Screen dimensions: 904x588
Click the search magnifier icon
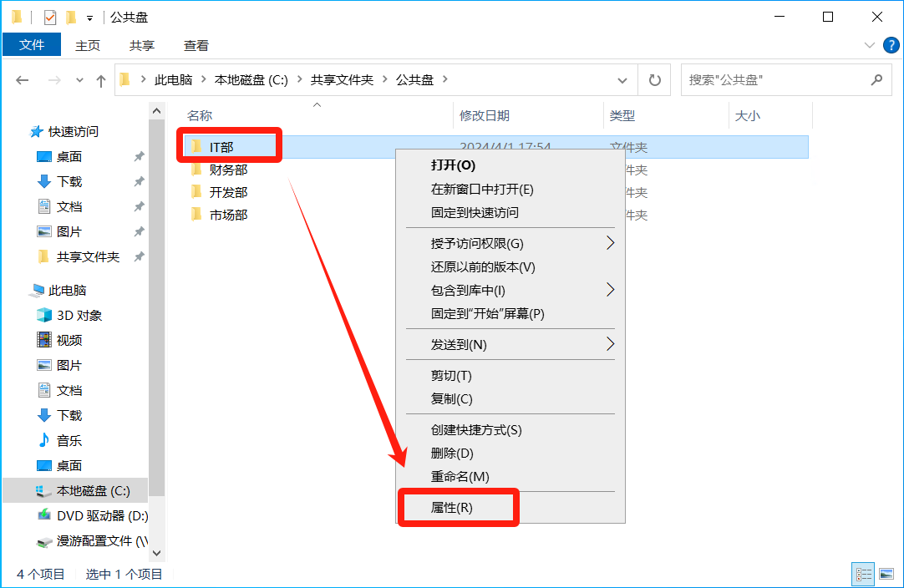tap(876, 80)
